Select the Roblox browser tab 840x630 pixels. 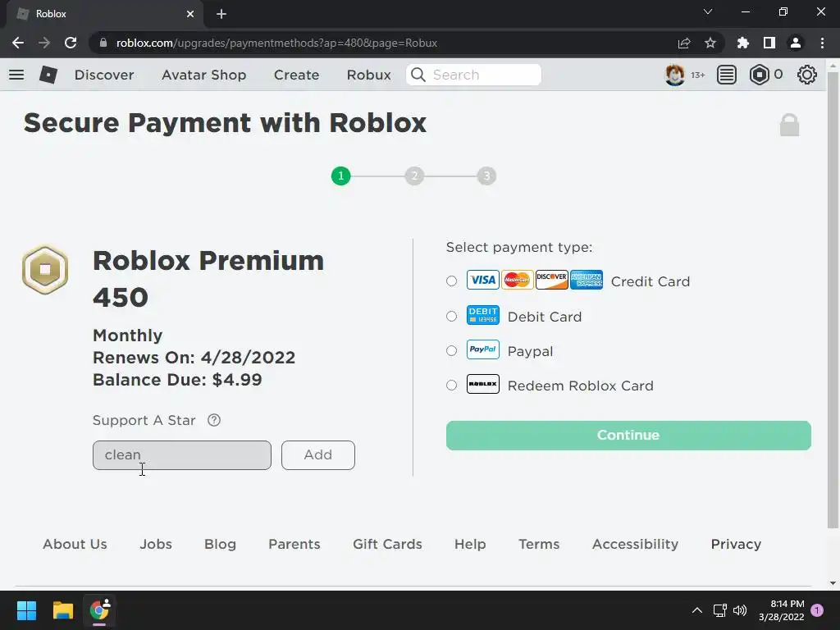tap(104, 14)
